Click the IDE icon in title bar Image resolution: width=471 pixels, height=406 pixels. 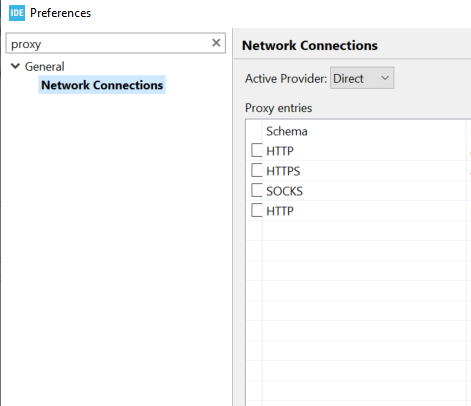tap(17, 13)
